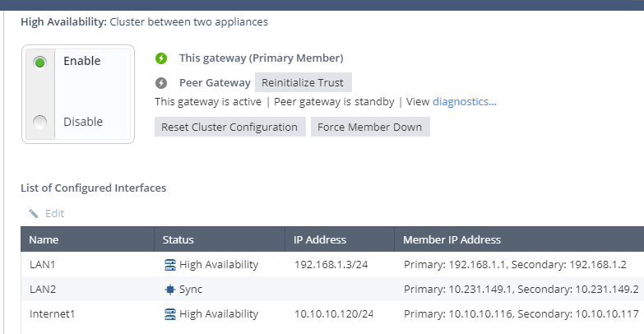Click Reset Cluster Configuration button
Image resolution: width=644 pixels, height=334 pixels.
[230, 127]
